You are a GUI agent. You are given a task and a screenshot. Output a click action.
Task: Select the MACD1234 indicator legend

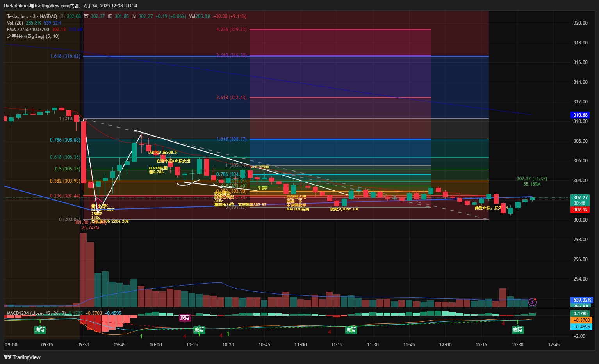point(36,313)
